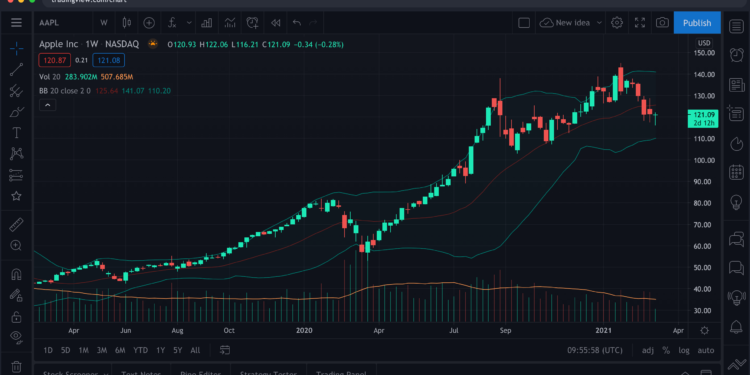Viewport: 750px width, 375px height.
Task: Open the 09:55:58 (UTC) timezone menu
Action: 595,350
